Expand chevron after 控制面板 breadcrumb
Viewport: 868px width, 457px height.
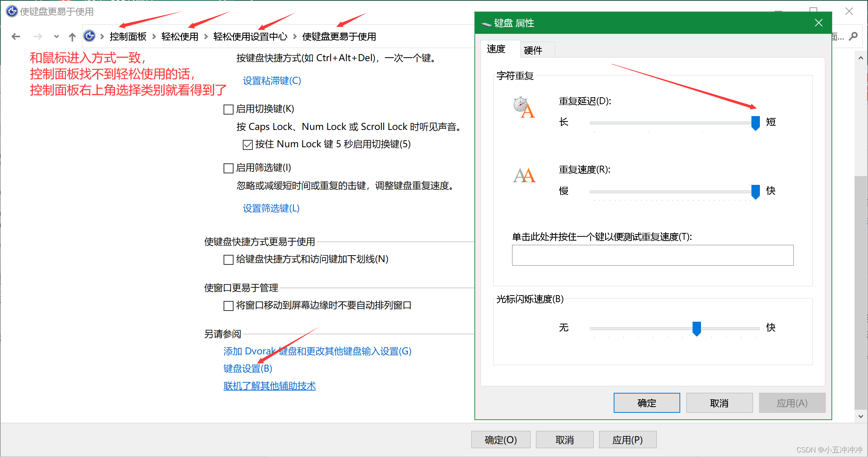[154, 37]
